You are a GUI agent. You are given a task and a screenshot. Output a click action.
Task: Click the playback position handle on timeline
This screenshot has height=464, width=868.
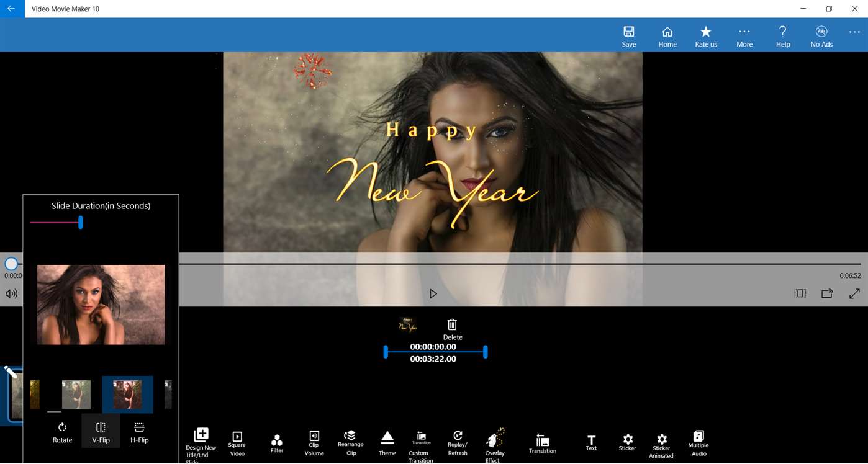click(x=11, y=264)
